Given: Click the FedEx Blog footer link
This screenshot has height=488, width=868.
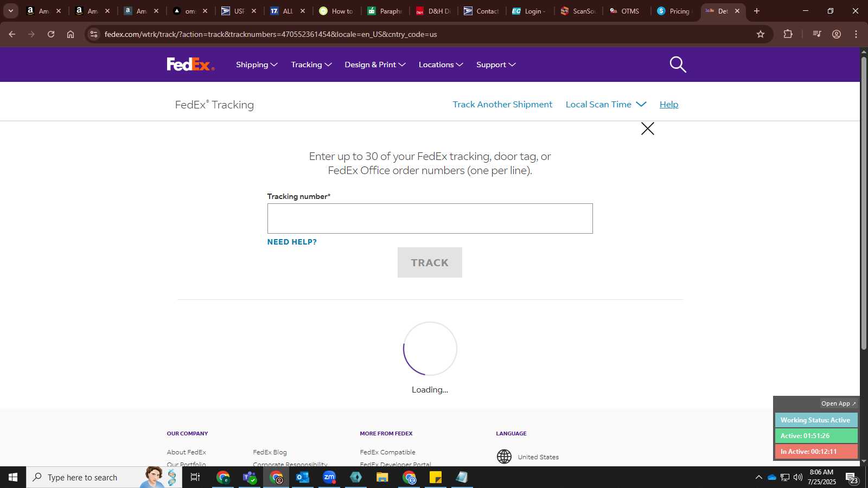Looking at the screenshot, I should pos(270,452).
